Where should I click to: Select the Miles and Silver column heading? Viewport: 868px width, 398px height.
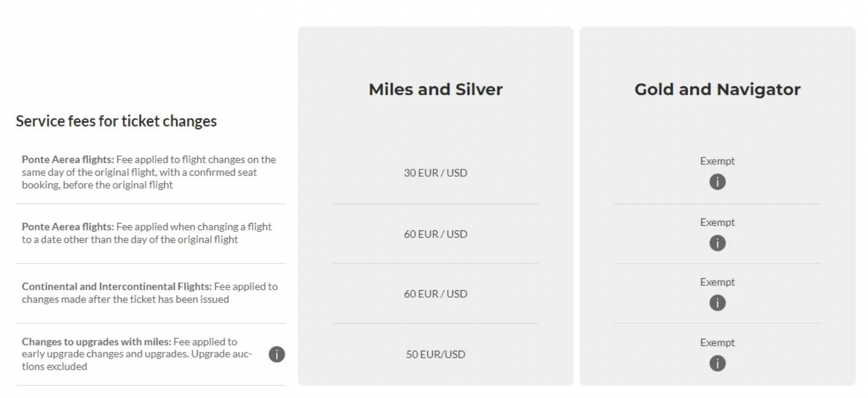tap(435, 90)
